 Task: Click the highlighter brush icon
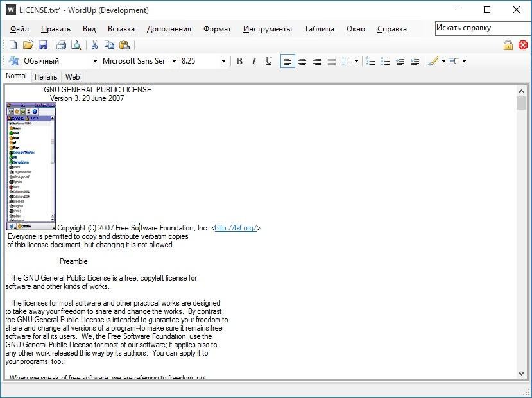click(433, 61)
